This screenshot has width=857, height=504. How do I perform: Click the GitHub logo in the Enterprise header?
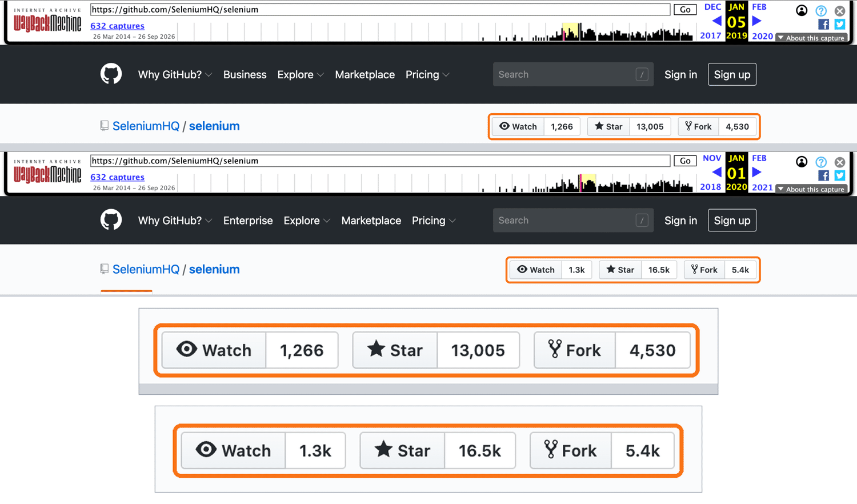pos(111,220)
